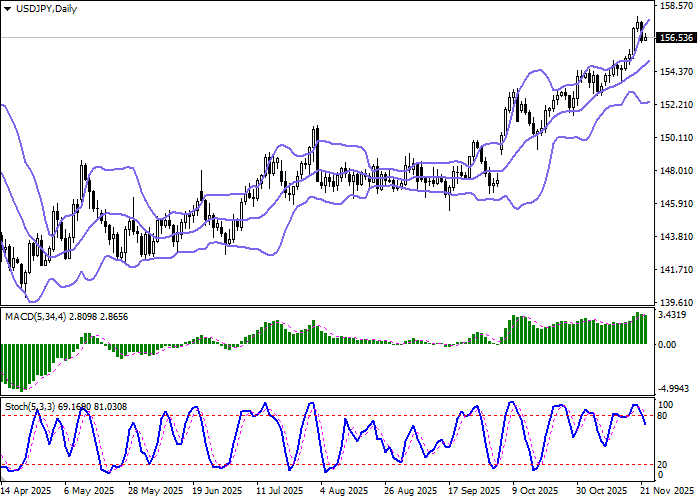Click the 21 Nov 2025 date label
Image resolution: width=700 pixels, height=500 pixels.
pyautogui.click(x=673, y=491)
